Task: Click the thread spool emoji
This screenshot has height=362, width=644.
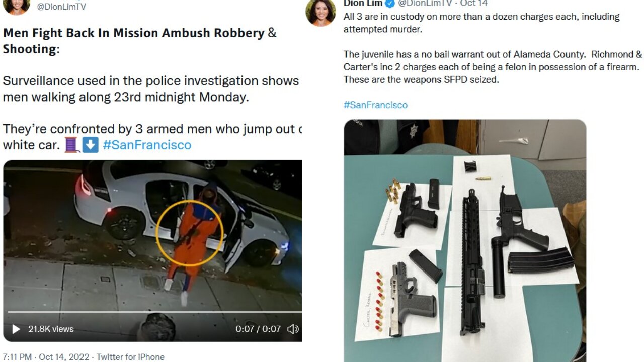Action: [x=71, y=145]
